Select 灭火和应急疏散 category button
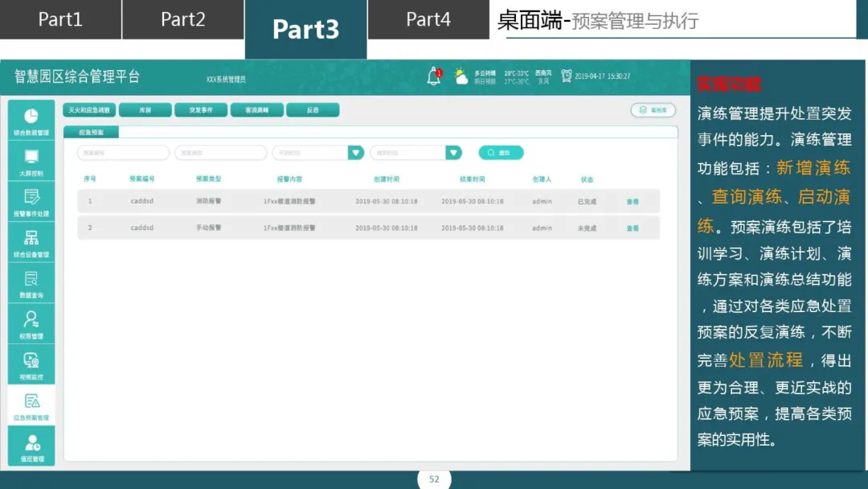The width and height of the screenshot is (868, 489). pos(89,110)
